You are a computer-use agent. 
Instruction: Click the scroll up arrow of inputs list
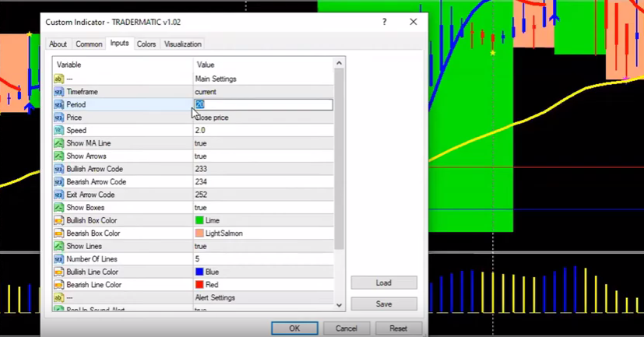point(339,63)
